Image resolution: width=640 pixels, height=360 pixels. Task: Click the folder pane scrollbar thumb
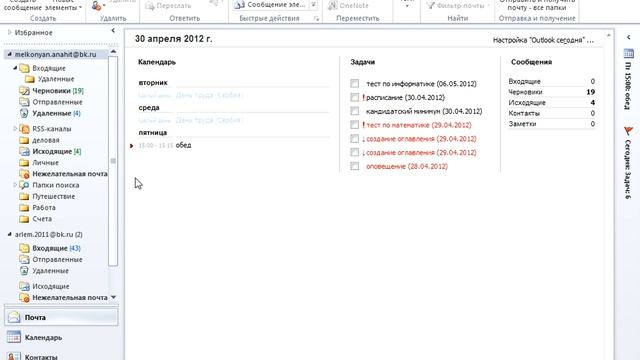[x=113, y=161]
